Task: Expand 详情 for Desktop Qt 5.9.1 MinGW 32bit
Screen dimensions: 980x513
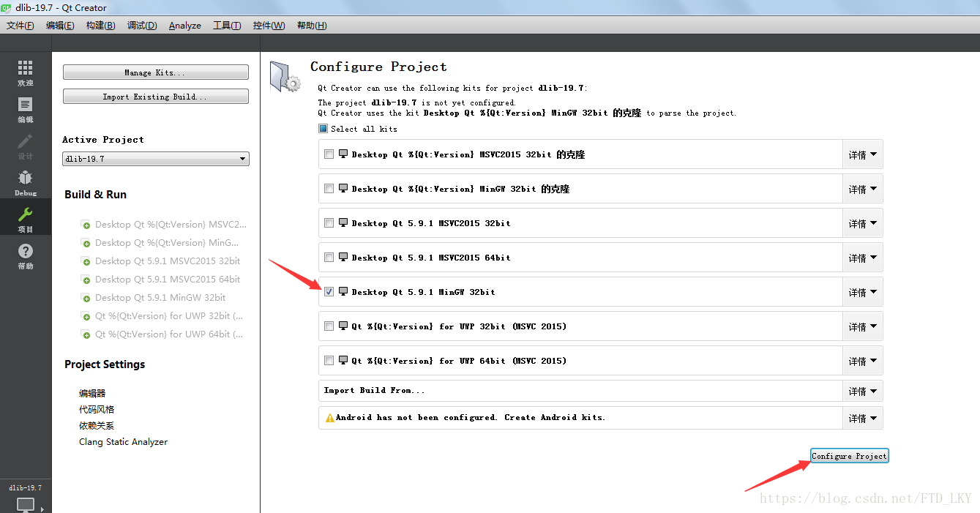Action: (863, 292)
